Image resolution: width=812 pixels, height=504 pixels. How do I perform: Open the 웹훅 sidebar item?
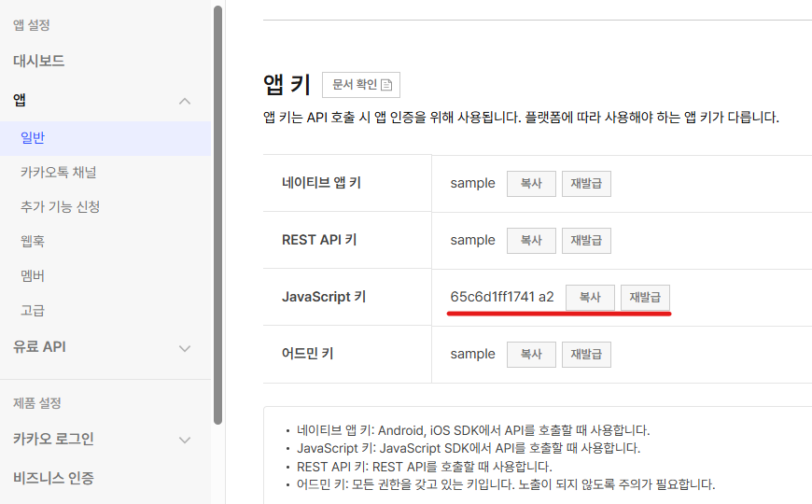coord(33,242)
